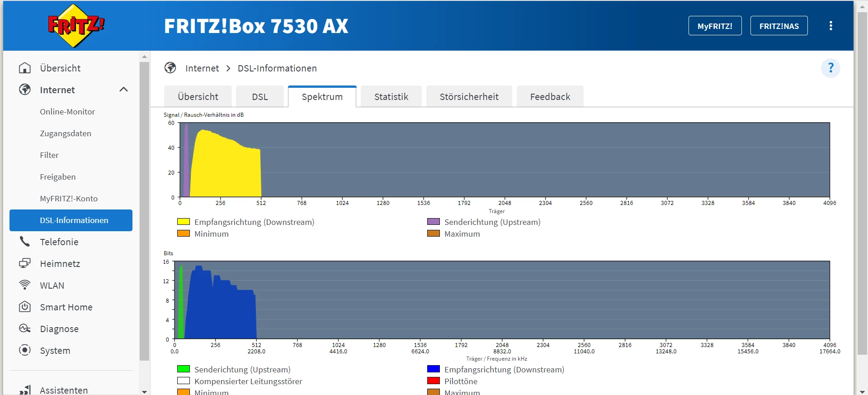
Task: Click the System icon in sidebar
Action: click(x=25, y=350)
